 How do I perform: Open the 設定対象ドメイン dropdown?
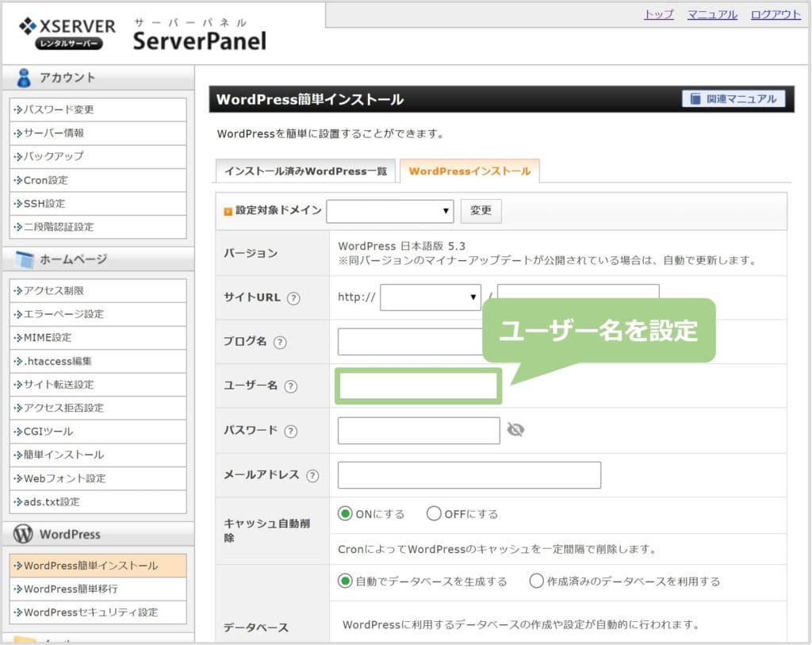point(389,211)
